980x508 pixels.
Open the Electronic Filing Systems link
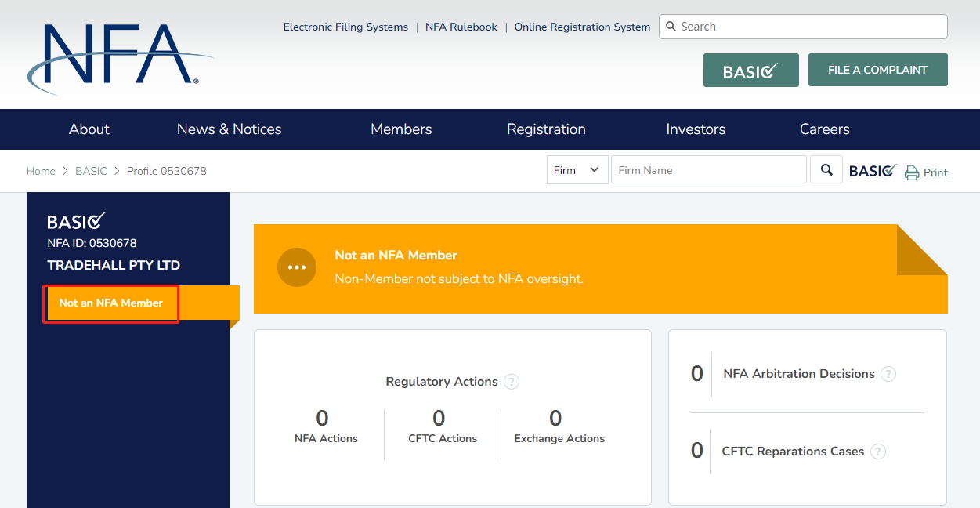pos(345,27)
